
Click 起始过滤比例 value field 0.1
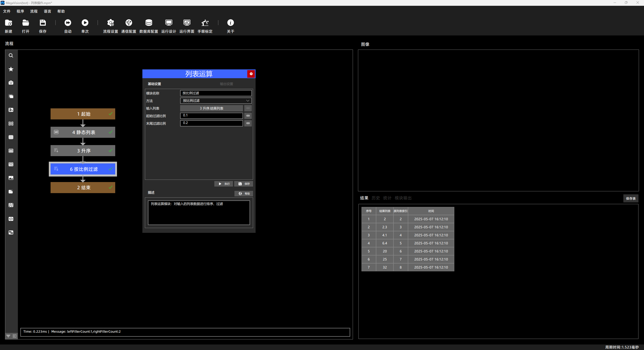coord(212,116)
